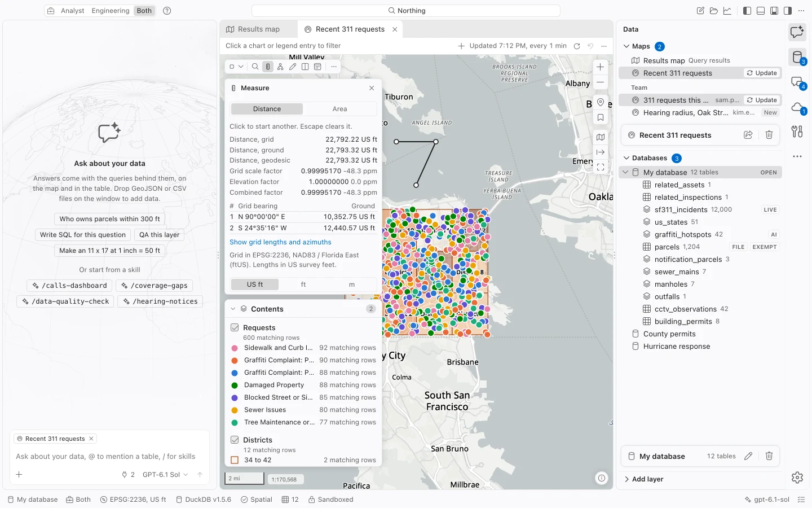Run the /calls-dashboard skill
This screenshot has height=508, width=812.
70,286
